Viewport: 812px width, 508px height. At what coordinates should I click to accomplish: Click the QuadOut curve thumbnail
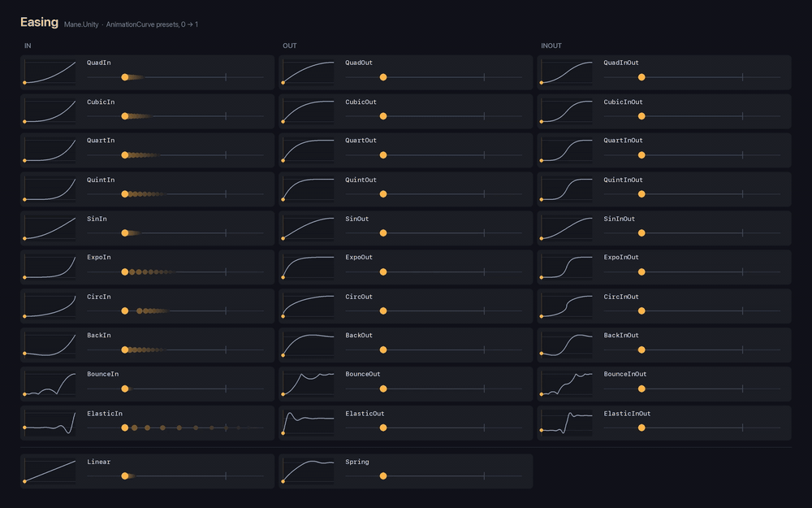(308, 72)
